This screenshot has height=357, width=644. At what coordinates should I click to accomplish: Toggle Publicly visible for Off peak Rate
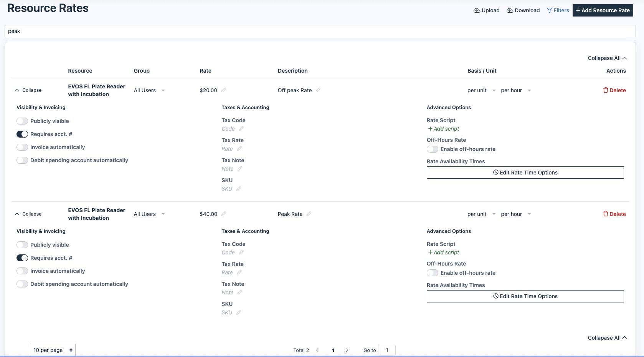pos(22,121)
